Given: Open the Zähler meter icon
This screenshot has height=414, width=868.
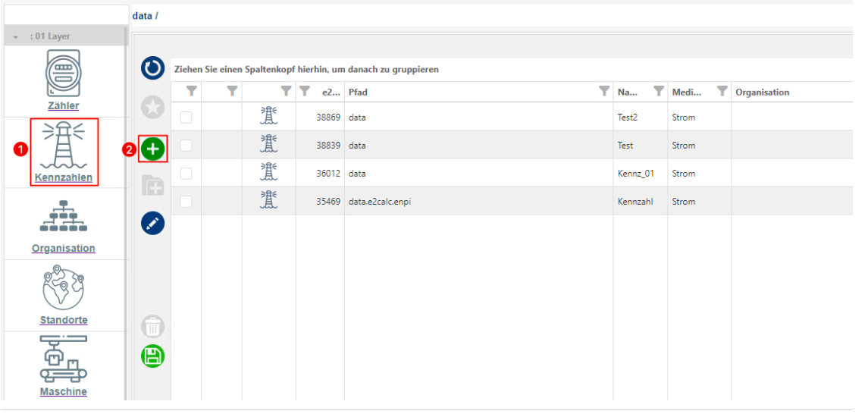Looking at the screenshot, I should (63, 73).
